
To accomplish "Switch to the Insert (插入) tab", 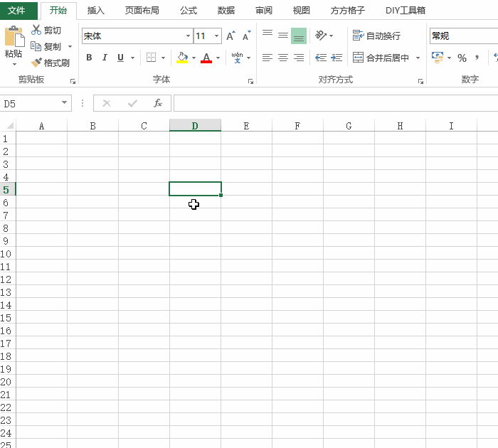I will pos(95,11).
